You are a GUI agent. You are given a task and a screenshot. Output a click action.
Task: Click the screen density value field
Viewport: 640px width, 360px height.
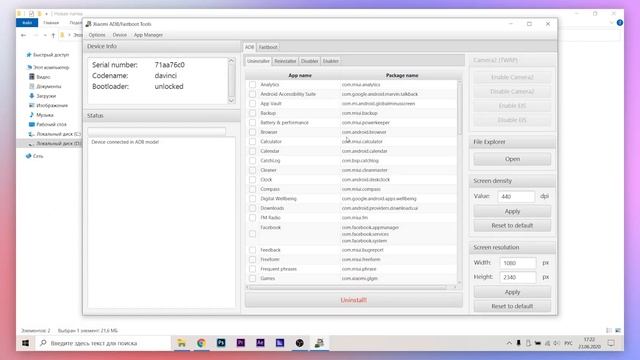(x=516, y=196)
